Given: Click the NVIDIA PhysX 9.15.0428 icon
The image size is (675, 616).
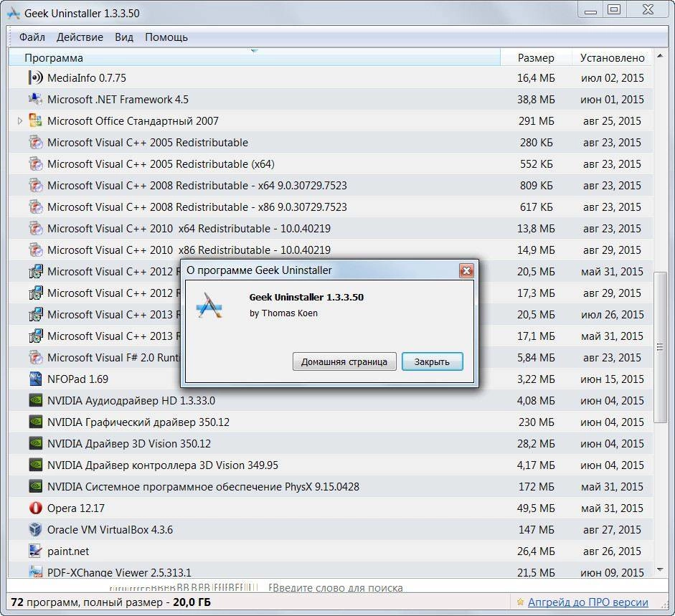Looking at the screenshot, I should tap(36, 487).
